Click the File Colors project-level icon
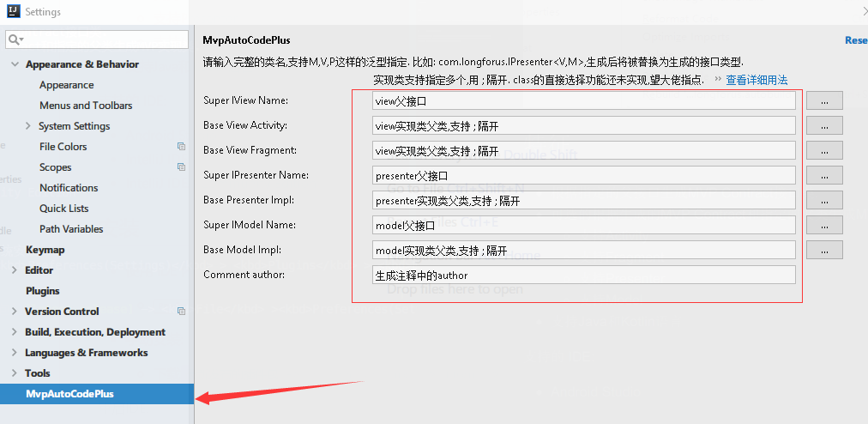 [x=181, y=146]
